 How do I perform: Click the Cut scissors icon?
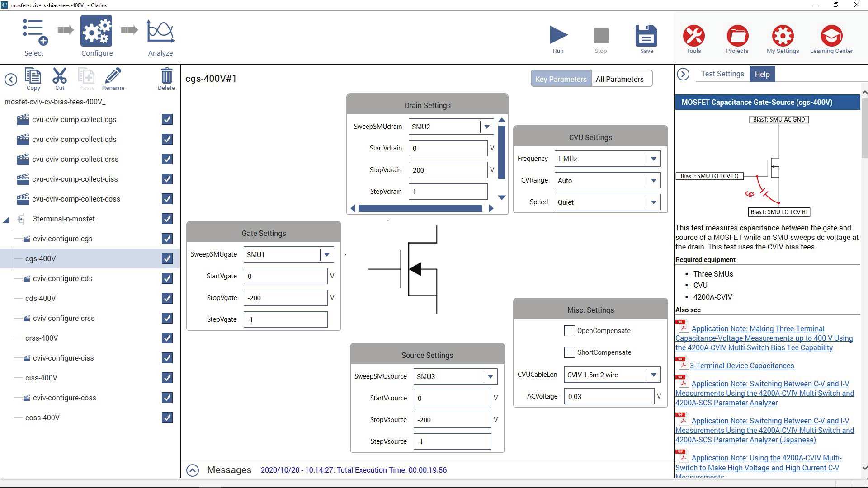point(60,76)
